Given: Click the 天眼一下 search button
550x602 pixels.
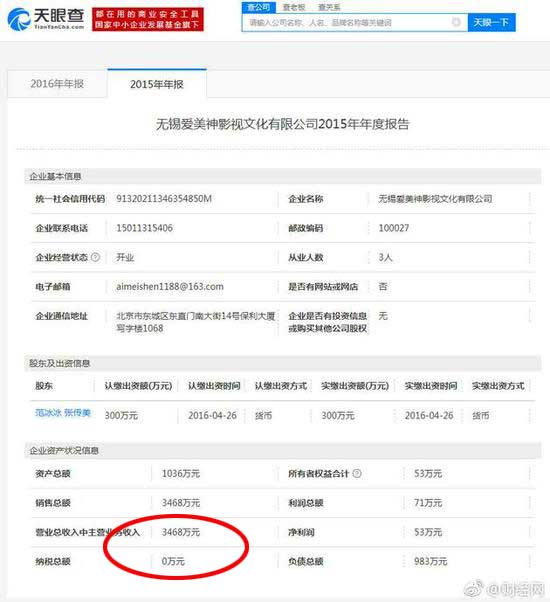Looking at the screenshot, I should [491, 23].
